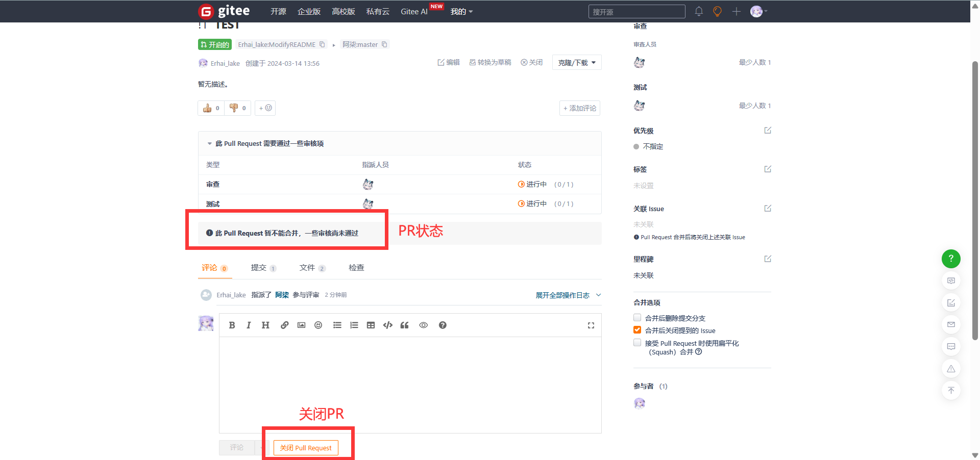Viewport: 980px width, 460px height.
Task: Uncheck 合并后关闭提到的 Issue option
Action: click(637, 330)
